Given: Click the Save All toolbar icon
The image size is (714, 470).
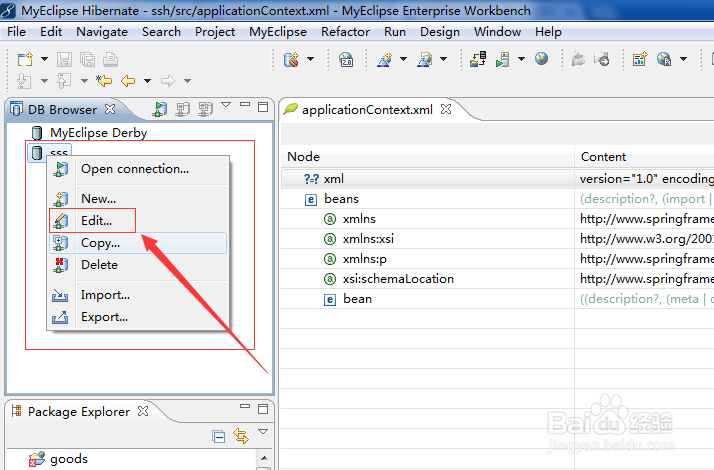Looking at the screenshot, I should (x=87, y=59).
